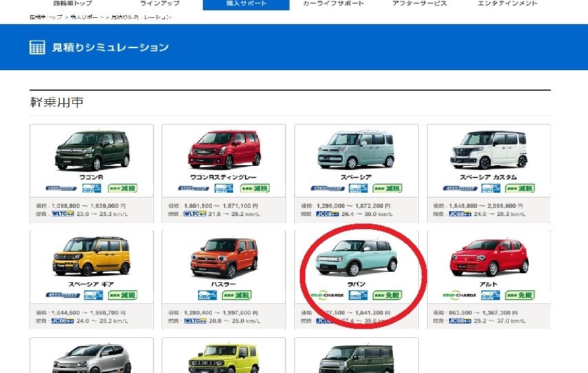
Task: Click fuel economy text 21.8 ～ 25.2 km/L
Action: 234,214
